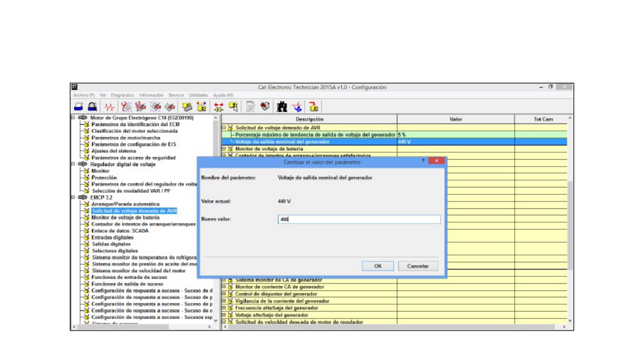Expand Monitor de corriente CA de generador row

224,287
